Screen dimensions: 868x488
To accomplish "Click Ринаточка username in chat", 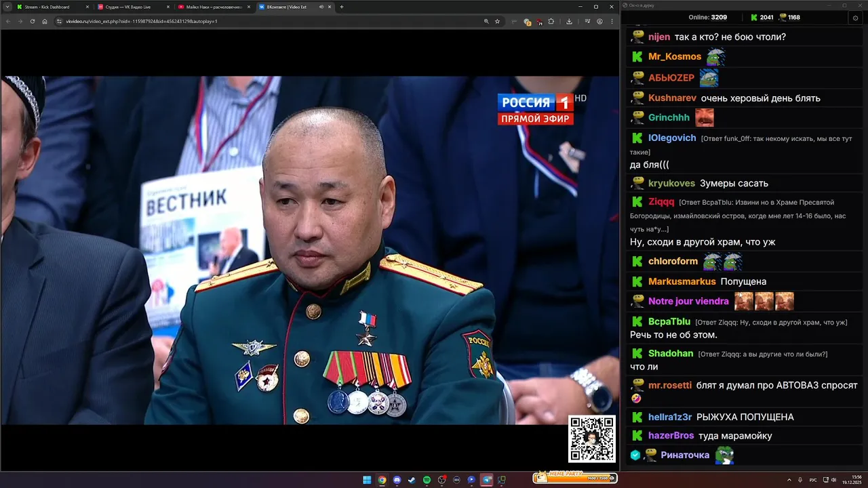I will pyautogui.click(x=685, y=455).
